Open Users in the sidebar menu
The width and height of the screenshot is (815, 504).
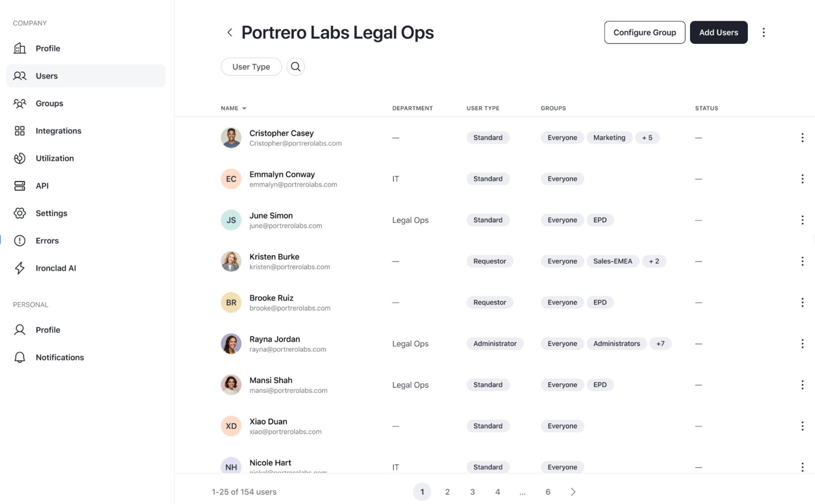click(86, 76)
